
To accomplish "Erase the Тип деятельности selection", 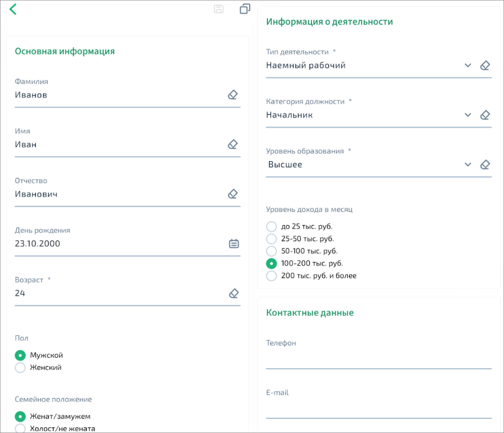I will (x=485, y=66).
